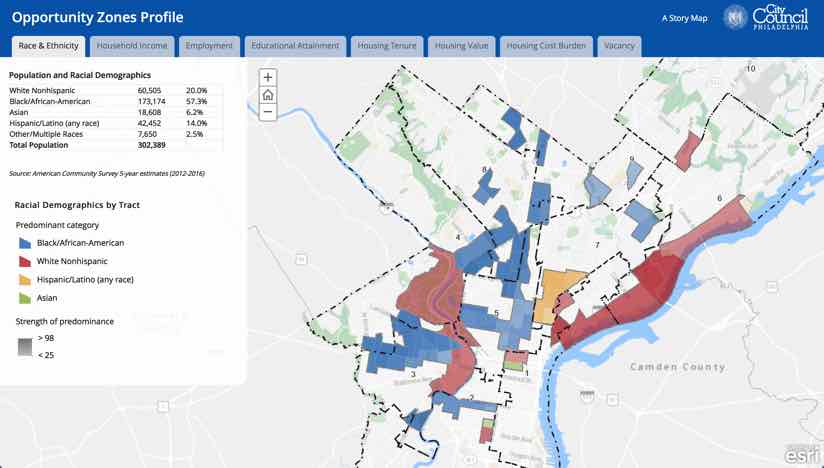This screenshot has width=824, height=468.
Task: Select the Race & Ethnicity tab
Action: tap(48, 46)
